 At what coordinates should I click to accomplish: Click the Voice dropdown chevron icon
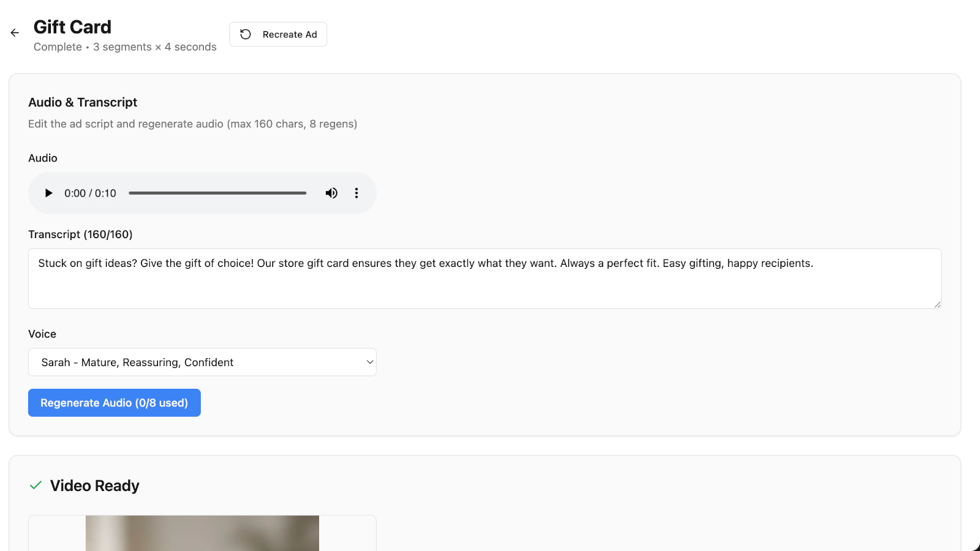(369, 362)
